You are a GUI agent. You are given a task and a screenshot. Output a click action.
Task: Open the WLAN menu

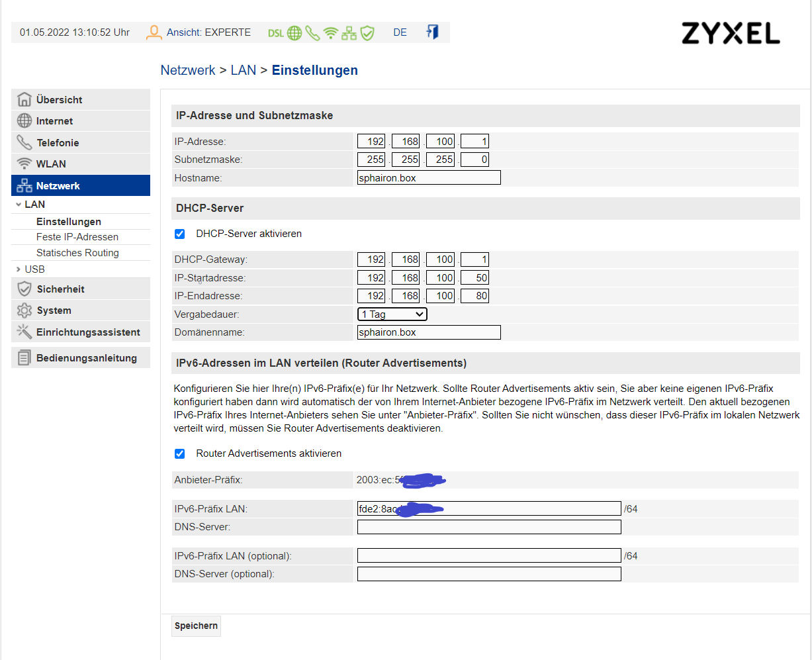click(81, 164)
